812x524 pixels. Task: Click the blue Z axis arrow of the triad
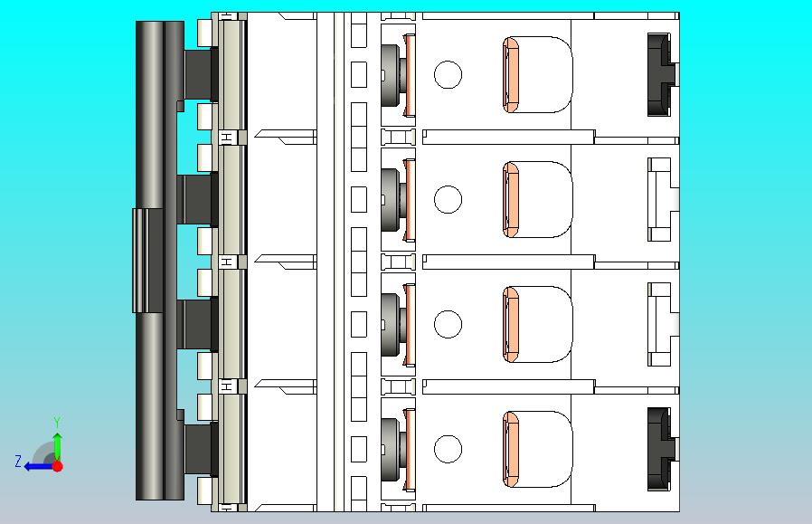tap(38, 467)
